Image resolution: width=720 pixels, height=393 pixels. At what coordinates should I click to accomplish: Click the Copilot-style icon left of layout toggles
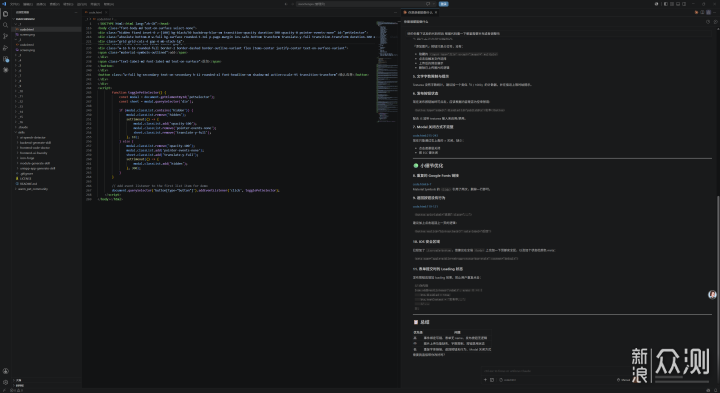[657, 4]
